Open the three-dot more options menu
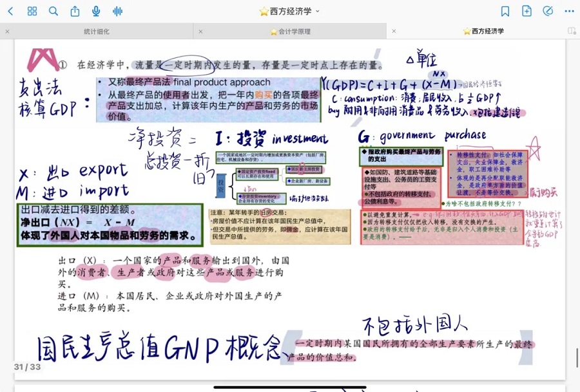Viewport: 580px width, 392px height. point(569,11)
